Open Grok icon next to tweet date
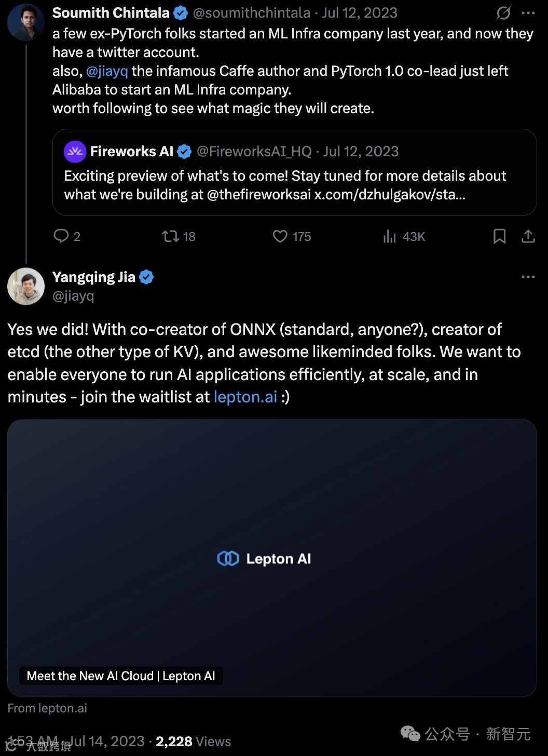The image size is (548, 756). [503, 13]
